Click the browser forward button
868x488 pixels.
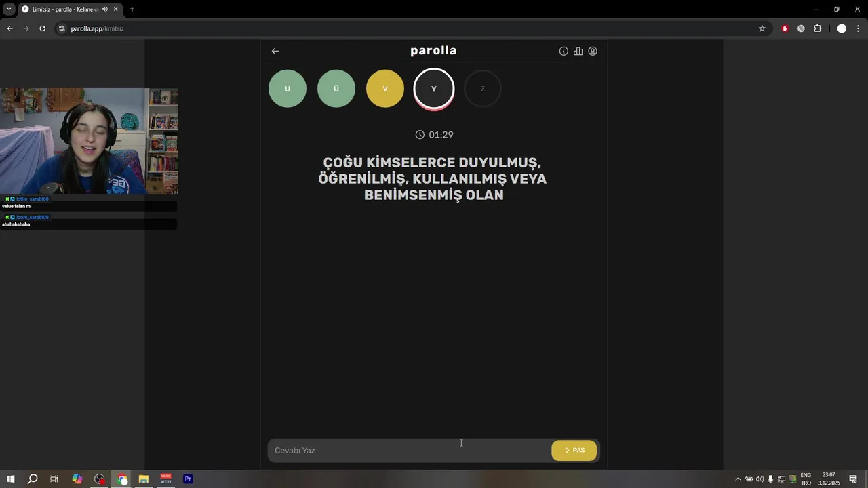pyautogui.click(x=26, y=28)
